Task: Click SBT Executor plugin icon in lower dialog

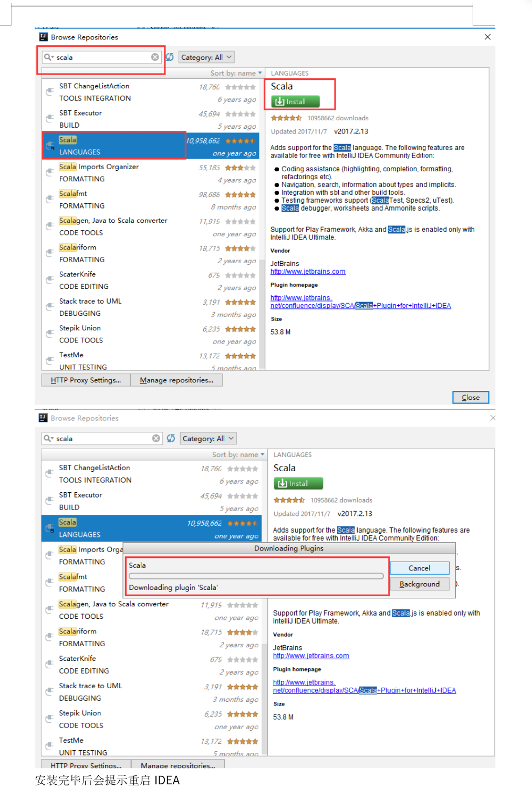Action: pos(50,501)
